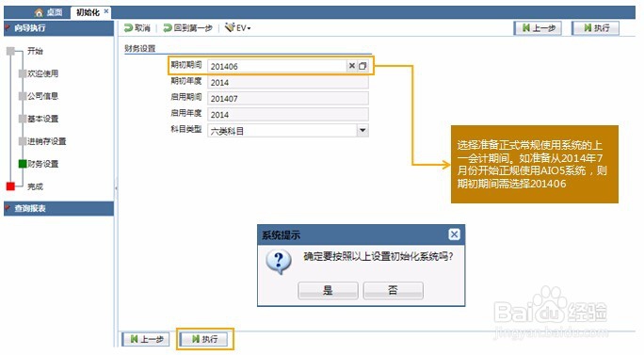Clear the 期初期间 field with the X icon
The image size is (644, 355).
pos(351,66)
